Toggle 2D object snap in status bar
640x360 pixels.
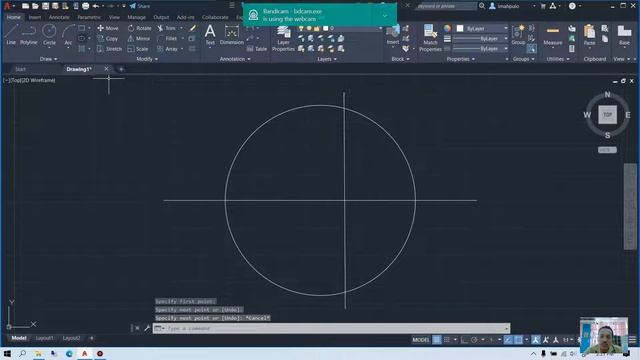pos(518,340)
